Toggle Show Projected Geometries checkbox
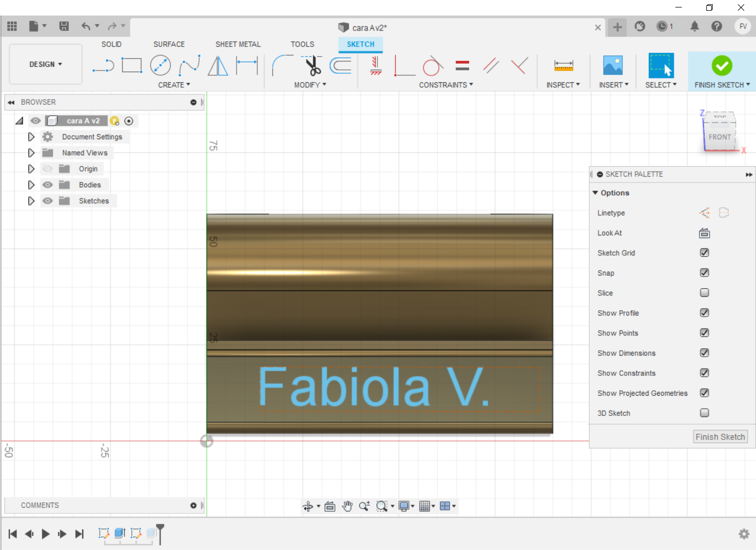Image resolution: width=756 pixels, height=550 pixels. (704, 393)
